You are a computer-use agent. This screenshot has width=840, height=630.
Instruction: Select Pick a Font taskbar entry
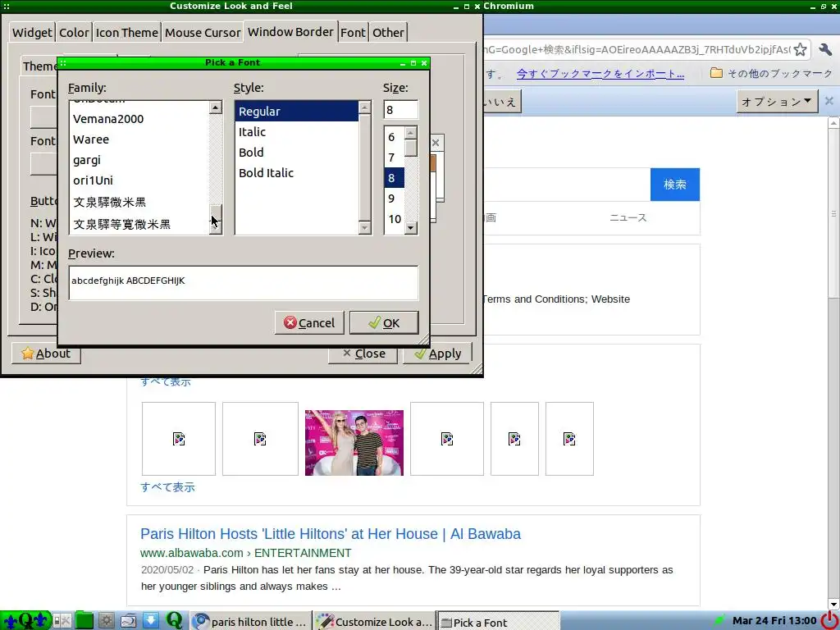tap(498, 622)
